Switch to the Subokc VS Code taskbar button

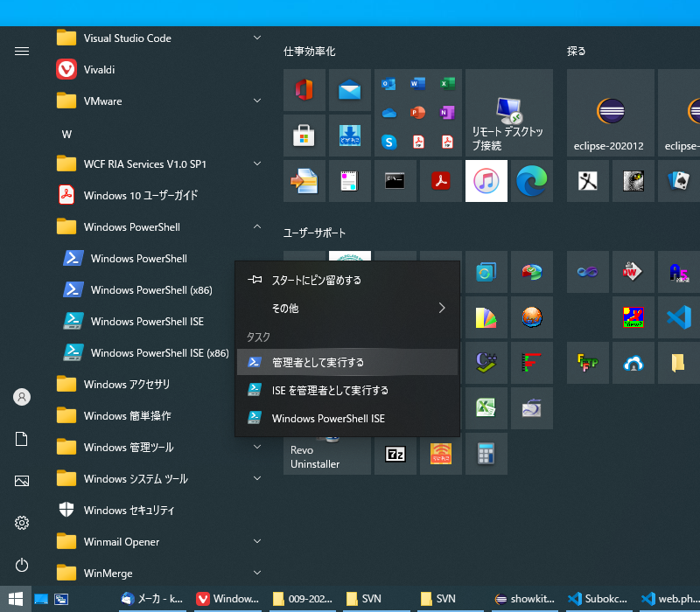(598, 599)
